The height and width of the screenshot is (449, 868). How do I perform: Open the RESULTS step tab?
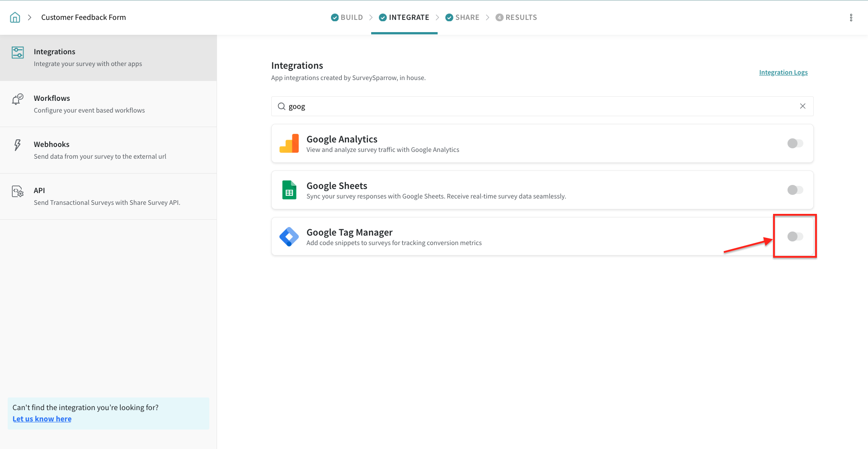pos(516,18)
